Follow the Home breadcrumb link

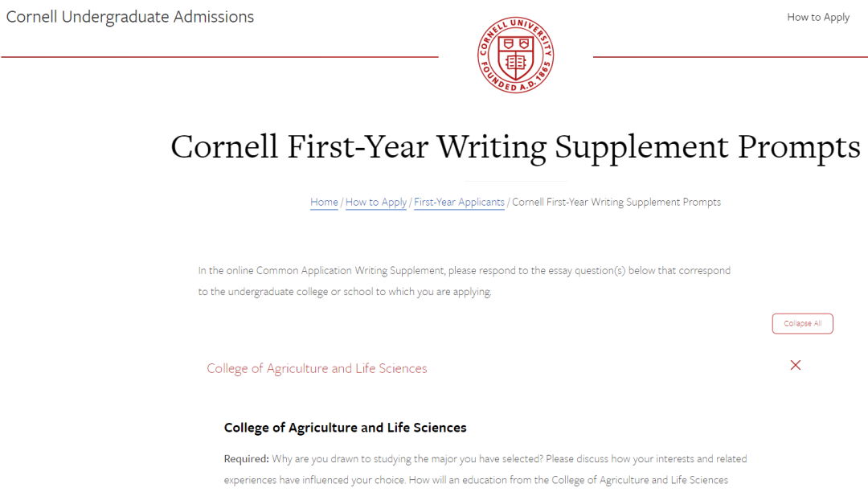click(x=324, y=202)
